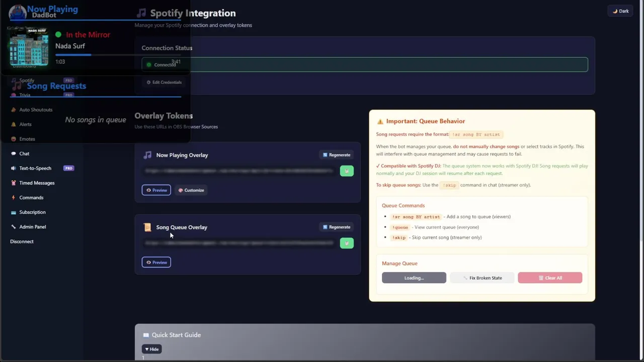The image size is (644, 362).
Task: Click the song title In the Mirror
Action: [88, 35]
